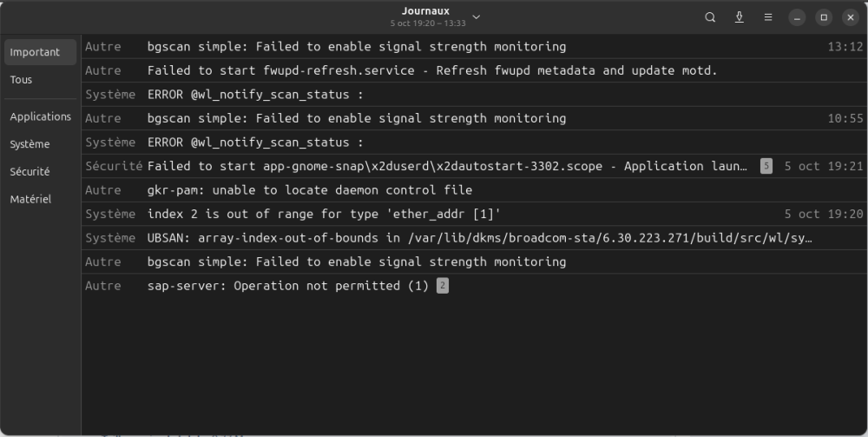Select the gkr-pam daemon control file entry
The height and width of the screenshot is (437, 868).
(x=310, y=190)
